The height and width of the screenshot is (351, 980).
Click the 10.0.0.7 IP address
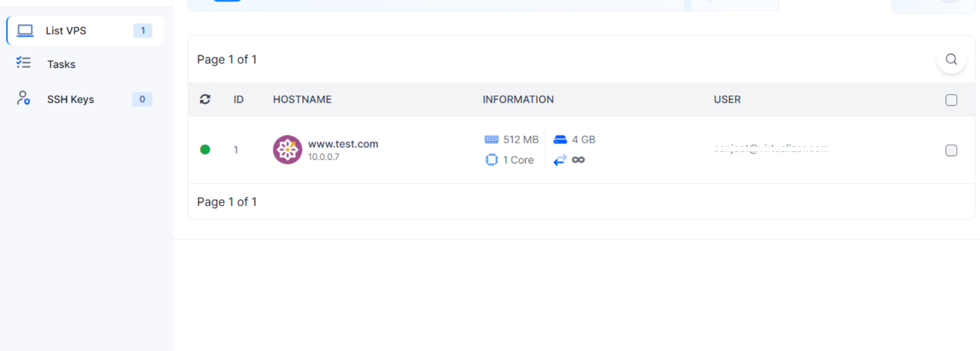324,157
